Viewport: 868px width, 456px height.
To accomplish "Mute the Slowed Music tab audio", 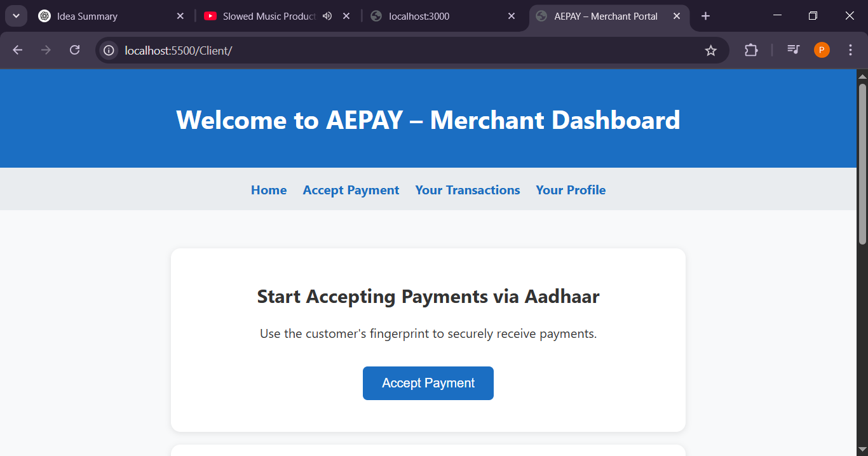I will tap(327, 16).
